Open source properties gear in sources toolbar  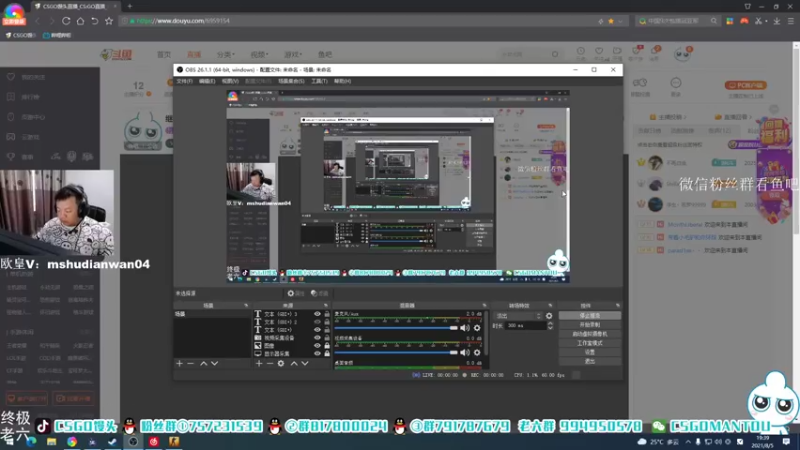pos(281,363)
